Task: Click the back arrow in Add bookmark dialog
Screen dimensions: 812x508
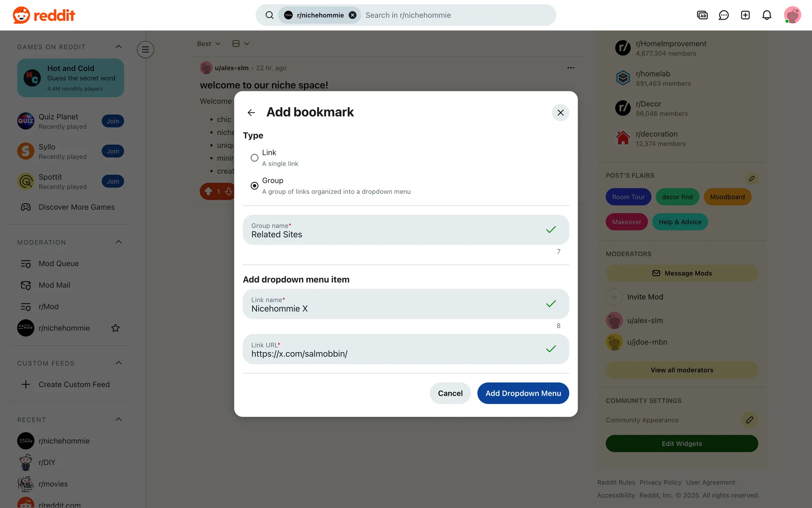Action: pyautogui.click(x=251, y=113)
